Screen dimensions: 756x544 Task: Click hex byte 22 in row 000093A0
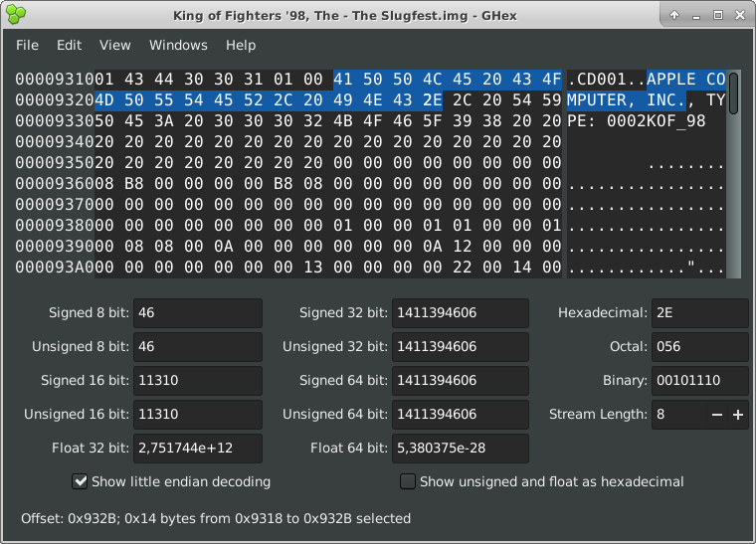462,268
